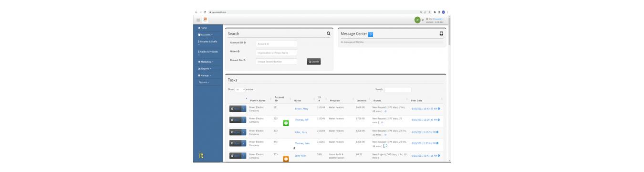The image size is (644, 172).
Task: Focus the Tasks table Search box
Action: 398,89
